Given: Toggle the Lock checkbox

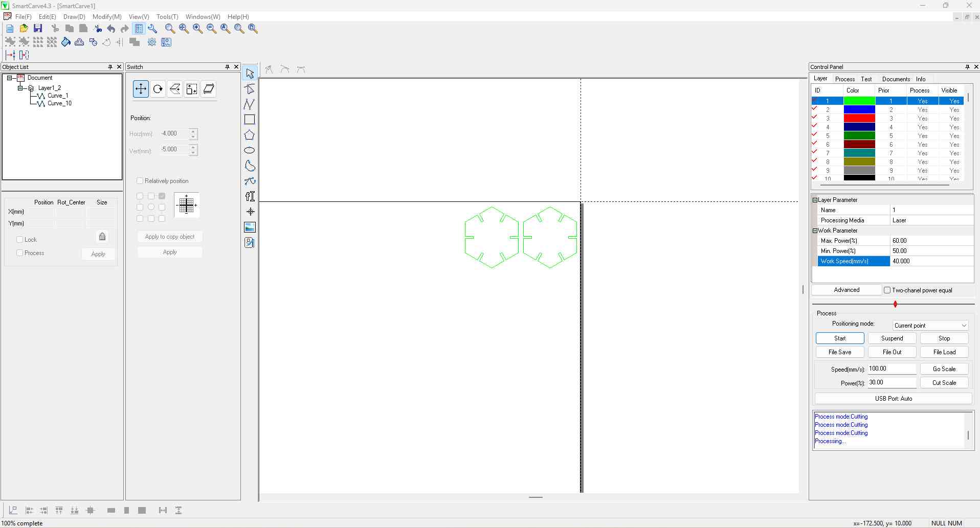Looking at the screenshot, I should point(20,239).
